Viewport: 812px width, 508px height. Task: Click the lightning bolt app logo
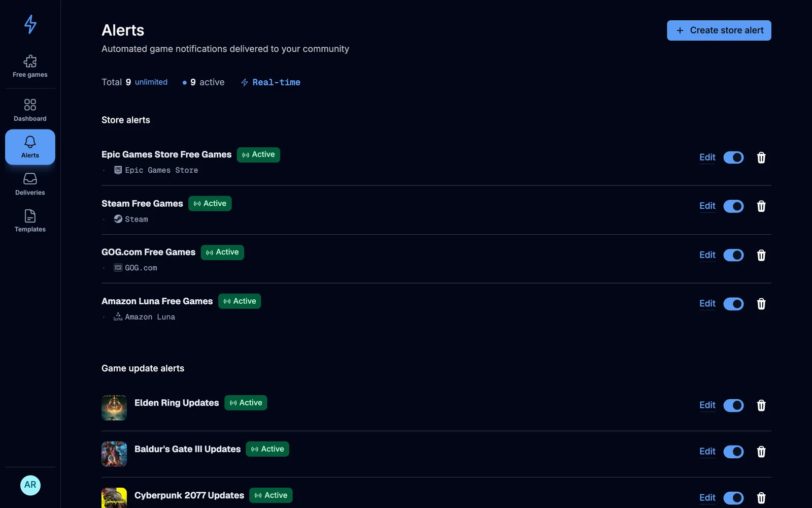click(x=30, y=24)
